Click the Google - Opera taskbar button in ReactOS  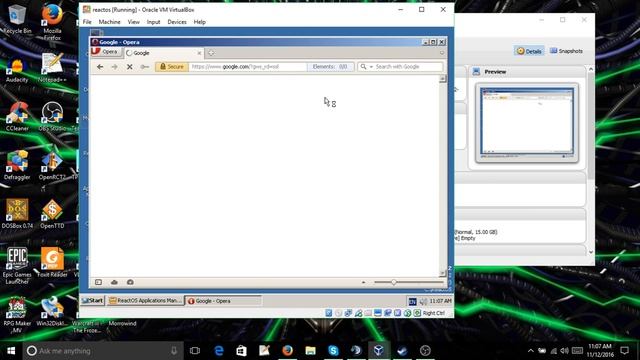[x=223, y=301]
